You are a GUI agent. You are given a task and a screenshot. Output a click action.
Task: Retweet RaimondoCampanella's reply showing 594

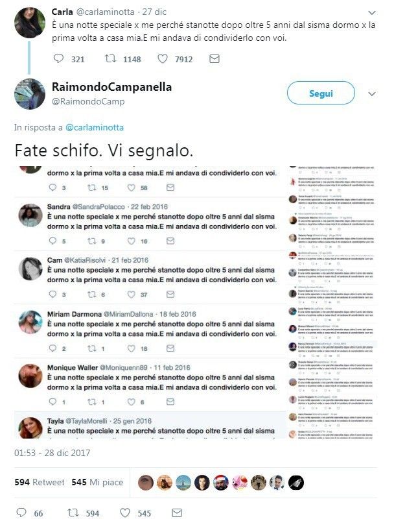click(x=73, y=513)
